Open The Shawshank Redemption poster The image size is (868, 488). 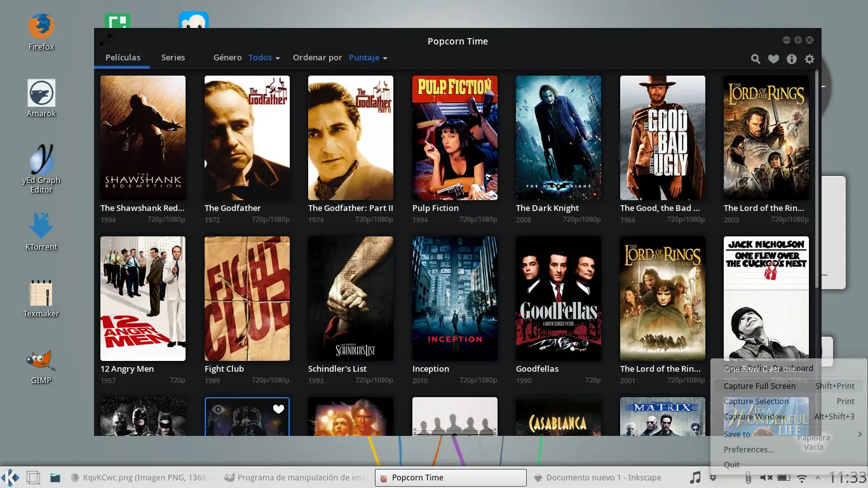click(143, 138)
